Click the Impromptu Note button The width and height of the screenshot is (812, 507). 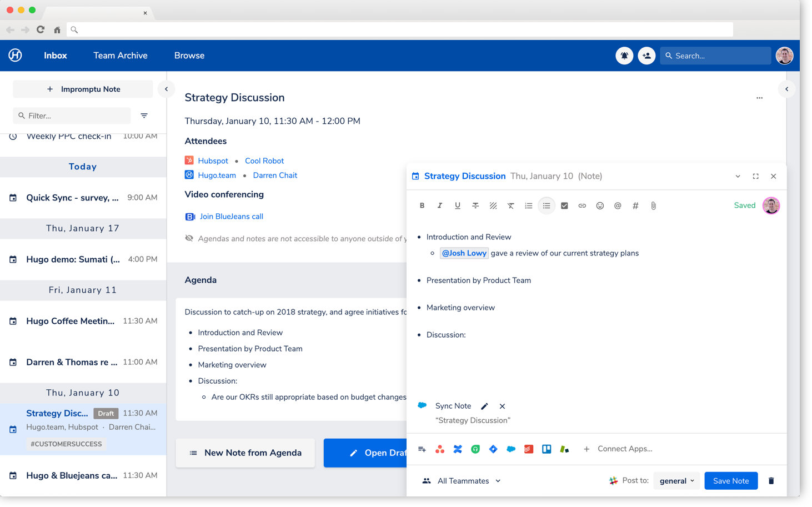83,89
